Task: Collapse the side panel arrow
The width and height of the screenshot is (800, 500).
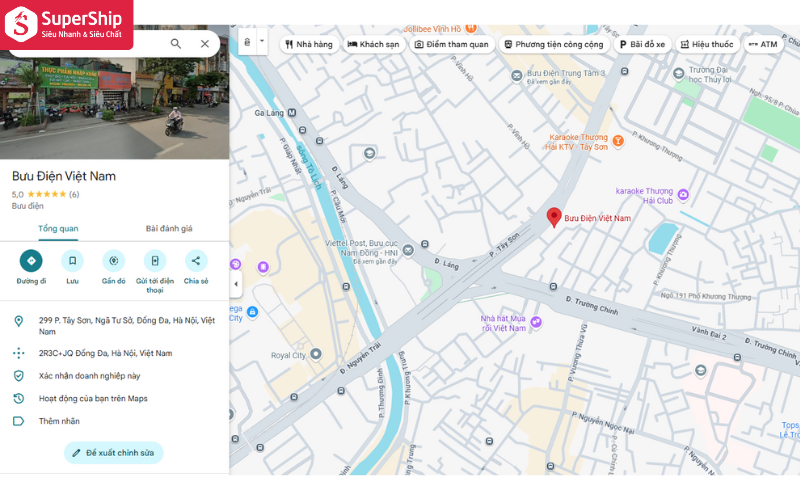Action: pyautogui.click(x=236, y=284)
